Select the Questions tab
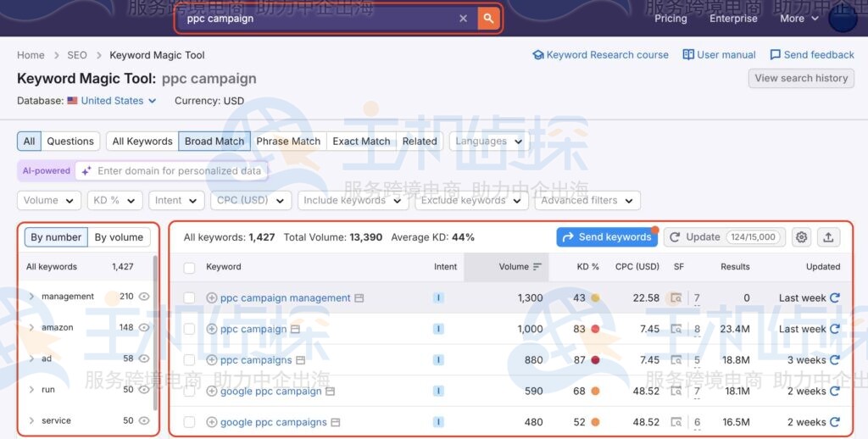 tap(70, 142)
